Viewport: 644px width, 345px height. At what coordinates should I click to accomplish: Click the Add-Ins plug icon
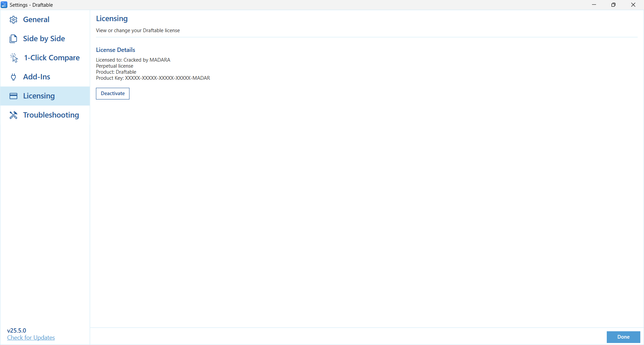(13, 77)
